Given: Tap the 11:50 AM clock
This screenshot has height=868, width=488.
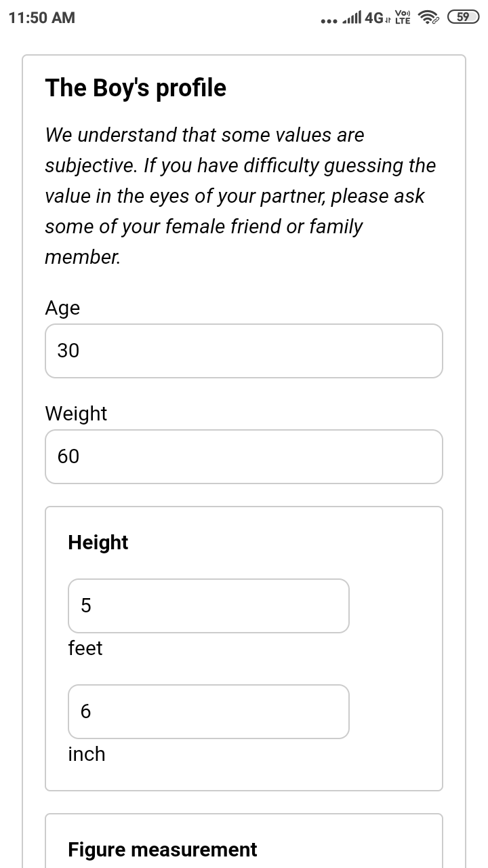Looking at the screenshot, I should 42,18.
